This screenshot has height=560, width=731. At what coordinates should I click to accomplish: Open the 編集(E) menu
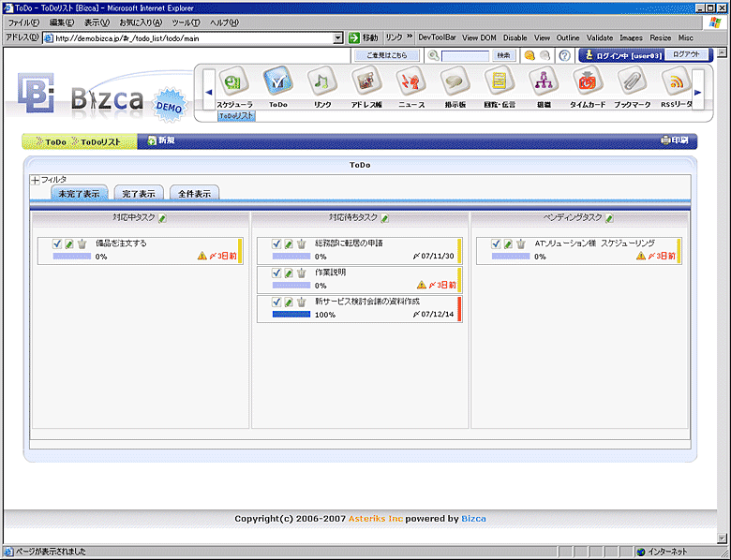(62, 22)
